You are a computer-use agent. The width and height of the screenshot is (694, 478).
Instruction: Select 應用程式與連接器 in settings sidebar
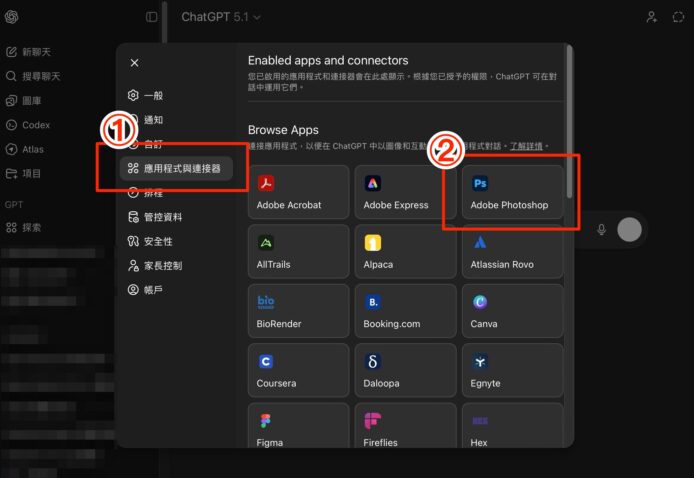[176, 168]
